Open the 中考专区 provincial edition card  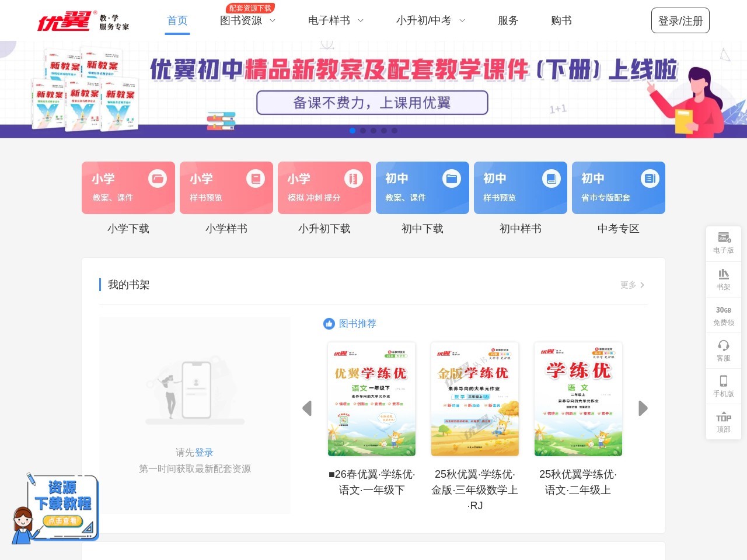[x=618, y=187]
